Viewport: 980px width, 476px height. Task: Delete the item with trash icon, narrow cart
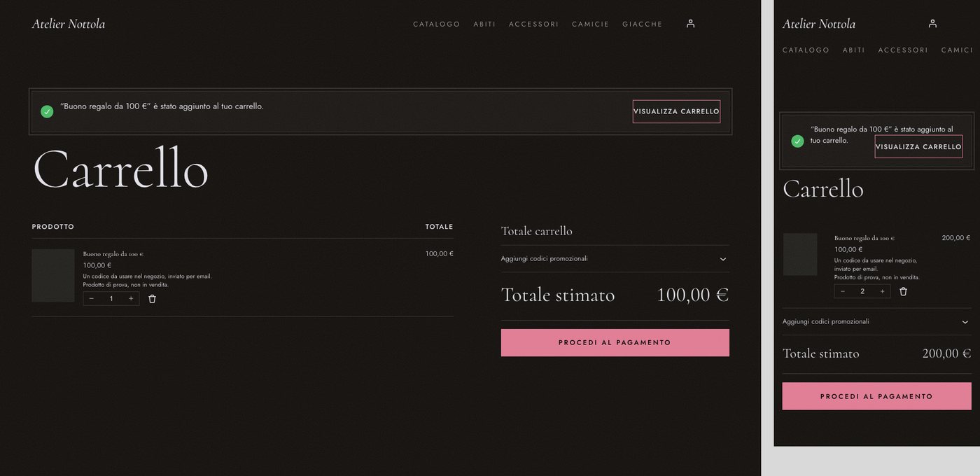(x=903, y=291)
